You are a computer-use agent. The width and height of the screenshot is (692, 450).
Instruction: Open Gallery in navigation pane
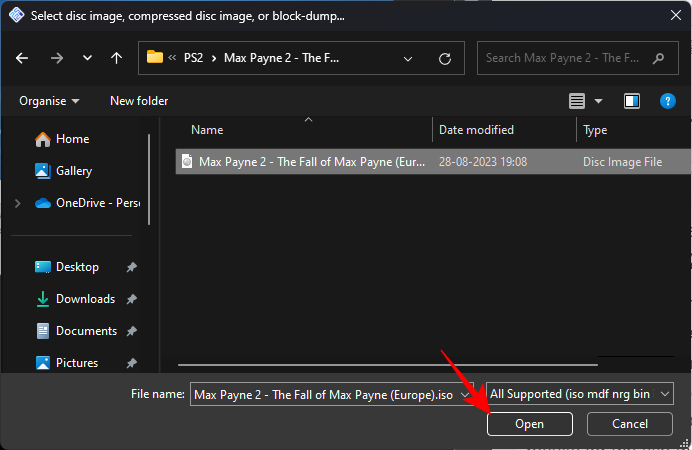pos(63,171)
